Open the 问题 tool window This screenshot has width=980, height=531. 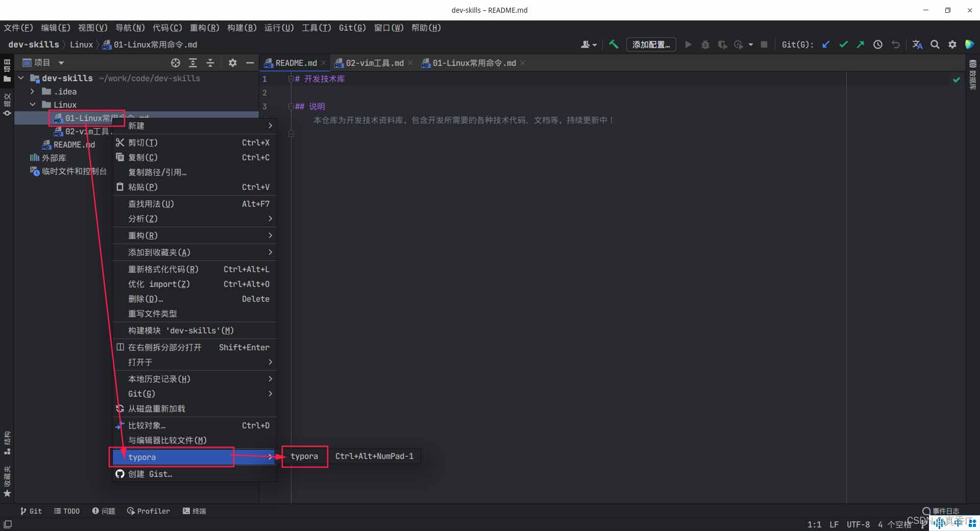104,511
